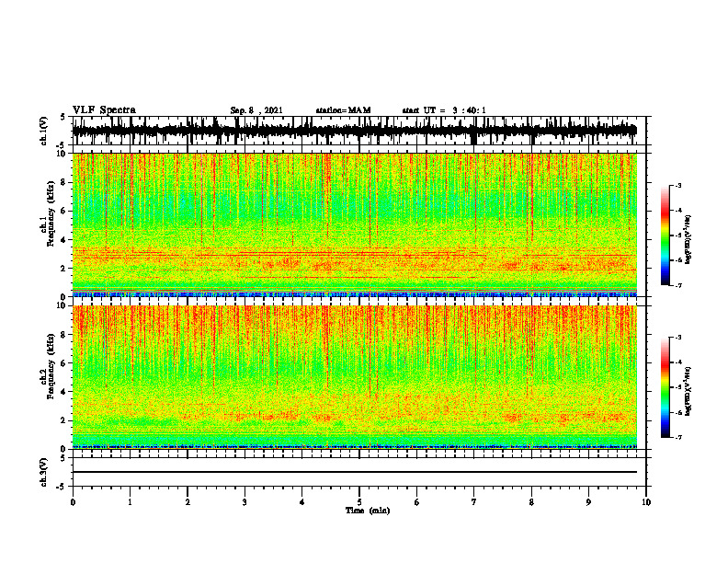Click time axis tick label "7"
The width and height of the screenshot is (728, 563).
pyautogui.click(x=474, y=502)
